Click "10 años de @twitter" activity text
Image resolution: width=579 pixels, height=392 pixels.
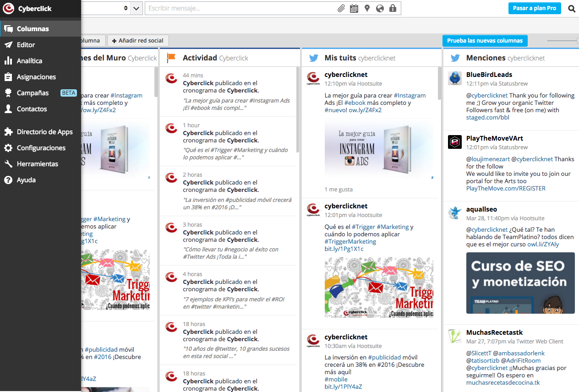(x=236, y=352)
